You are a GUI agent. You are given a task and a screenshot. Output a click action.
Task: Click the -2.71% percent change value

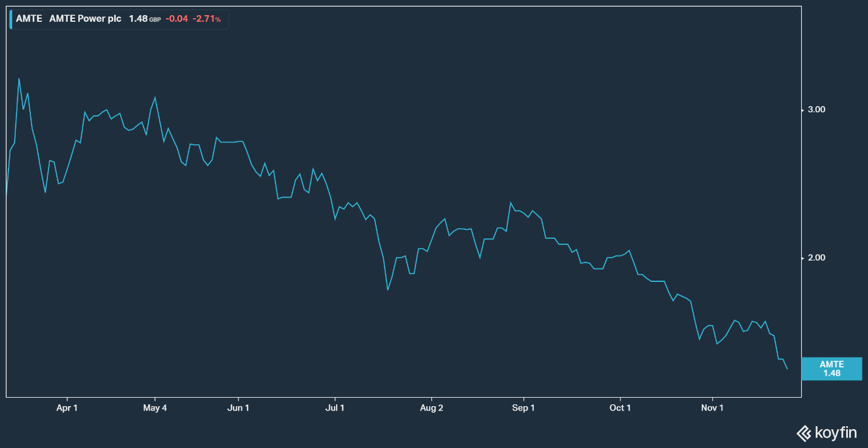click(x=206, y=19)
